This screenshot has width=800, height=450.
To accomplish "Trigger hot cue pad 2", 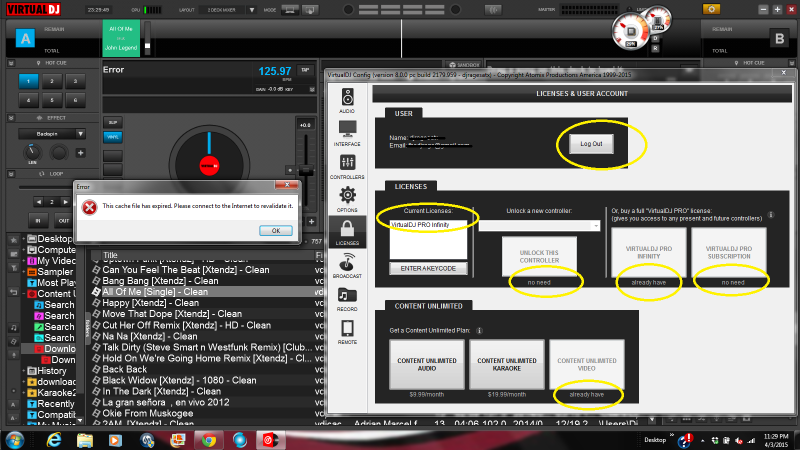I will point(52,81).
